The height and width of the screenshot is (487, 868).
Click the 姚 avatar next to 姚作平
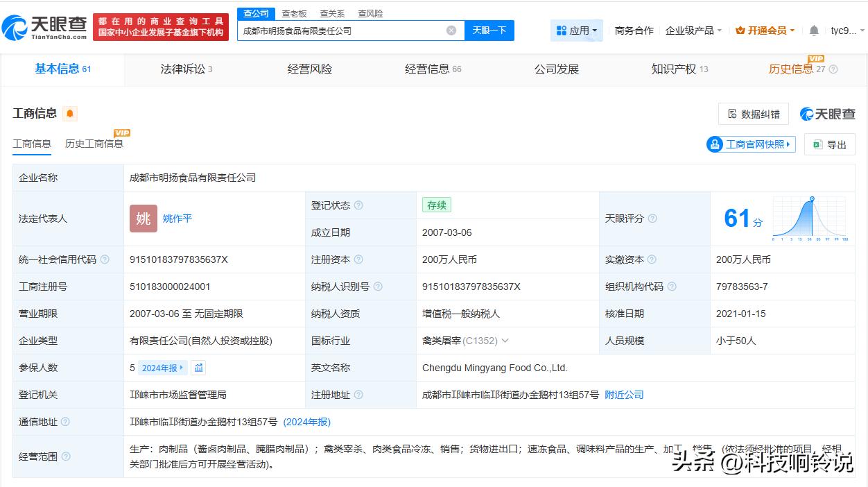pyautogui.click(x=143, y=218)
